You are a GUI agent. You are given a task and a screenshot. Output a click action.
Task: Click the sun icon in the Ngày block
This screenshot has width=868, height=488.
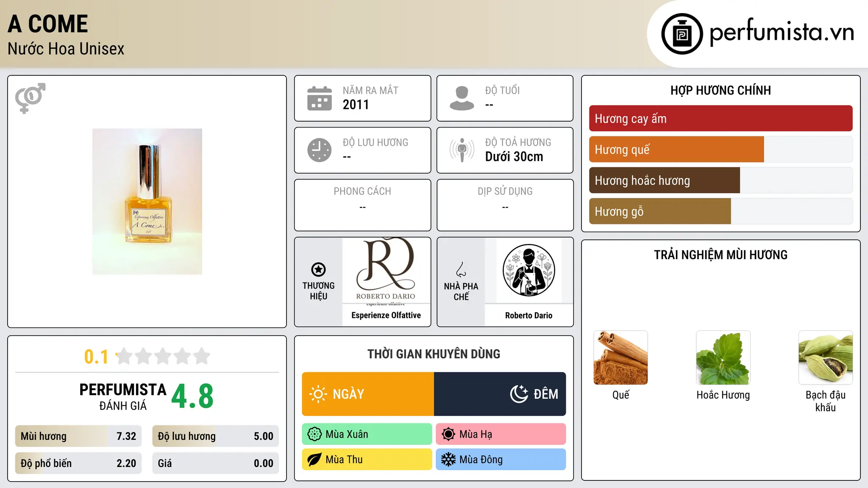tap(318, 394)
